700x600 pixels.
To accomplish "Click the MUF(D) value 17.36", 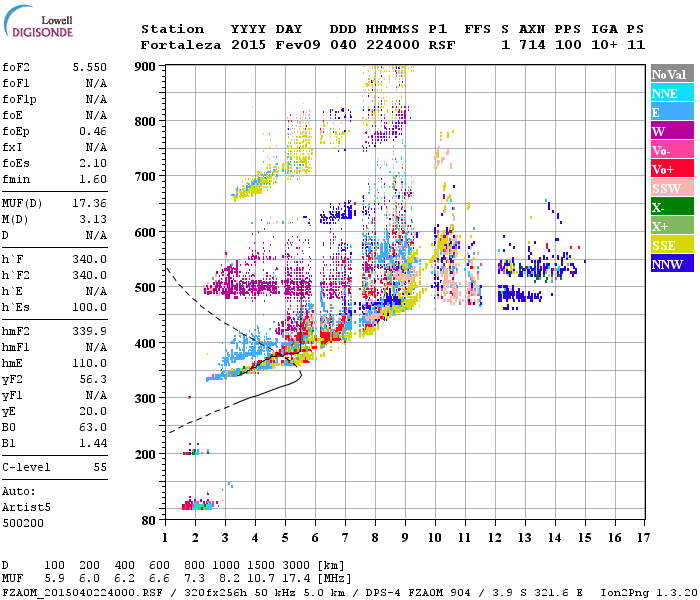I will pos(90,203).
